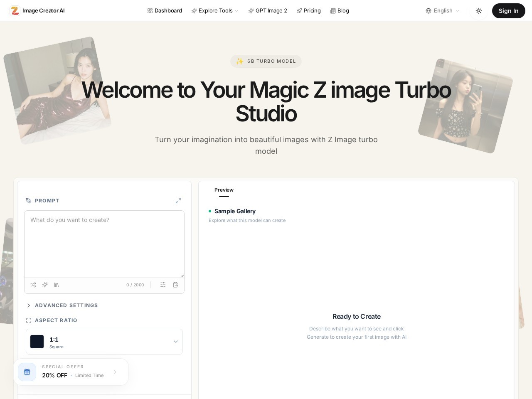Screen dimensions: 532x399
Task: Go to the Pricing page
Action: click(308, 11)
